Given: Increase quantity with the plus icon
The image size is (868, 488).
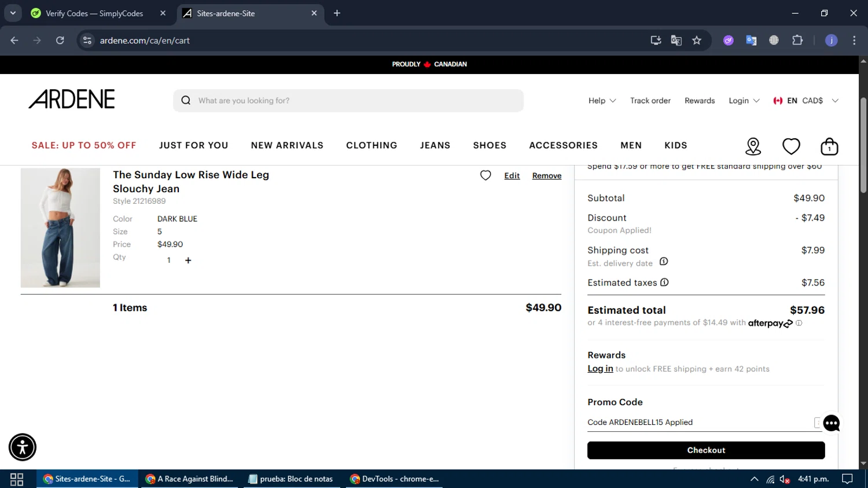Looking at the screenshot, I should pos(188,260).
